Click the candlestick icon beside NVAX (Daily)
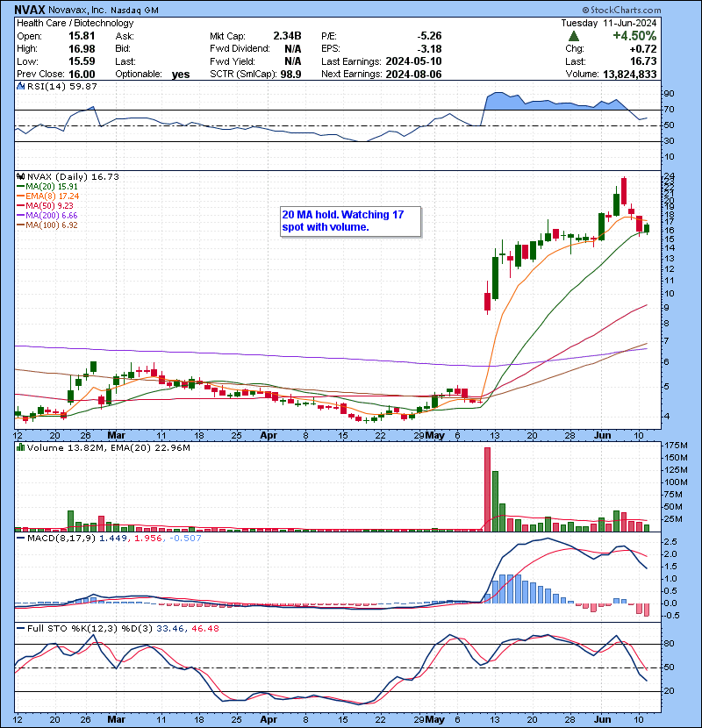Viewport: 702px width, 728px height. click(x=20, y=176)
